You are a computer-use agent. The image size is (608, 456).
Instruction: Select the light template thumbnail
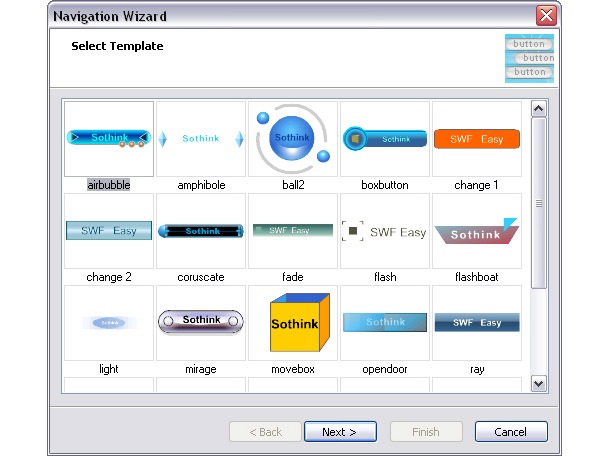point(109,323)
